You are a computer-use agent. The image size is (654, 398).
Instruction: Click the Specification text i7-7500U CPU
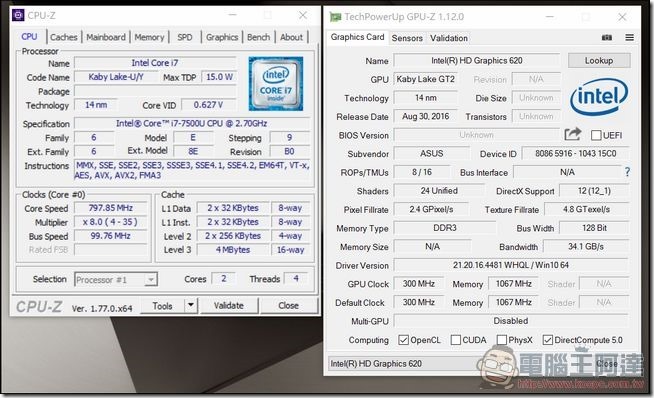[x=191, y=123]
